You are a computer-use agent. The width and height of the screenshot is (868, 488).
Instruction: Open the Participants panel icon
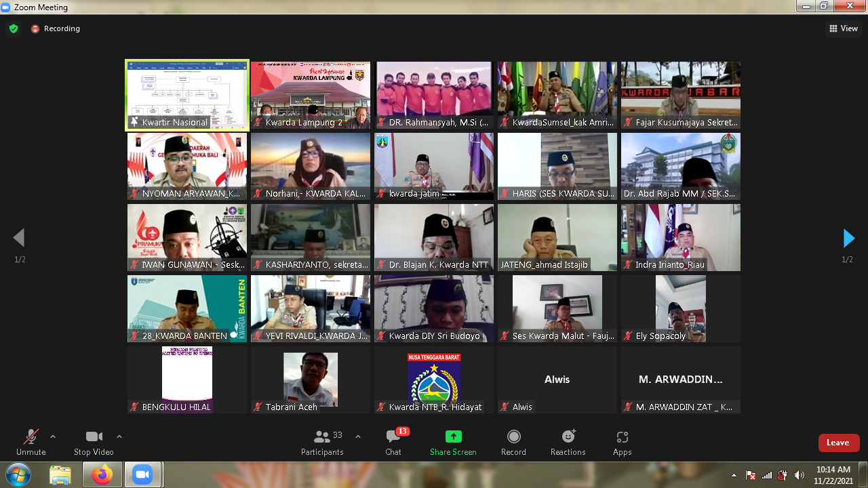322,437
